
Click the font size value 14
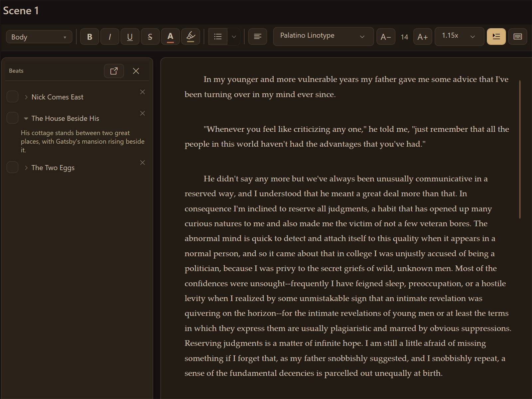pyautogui.click(x=404, y=37)
